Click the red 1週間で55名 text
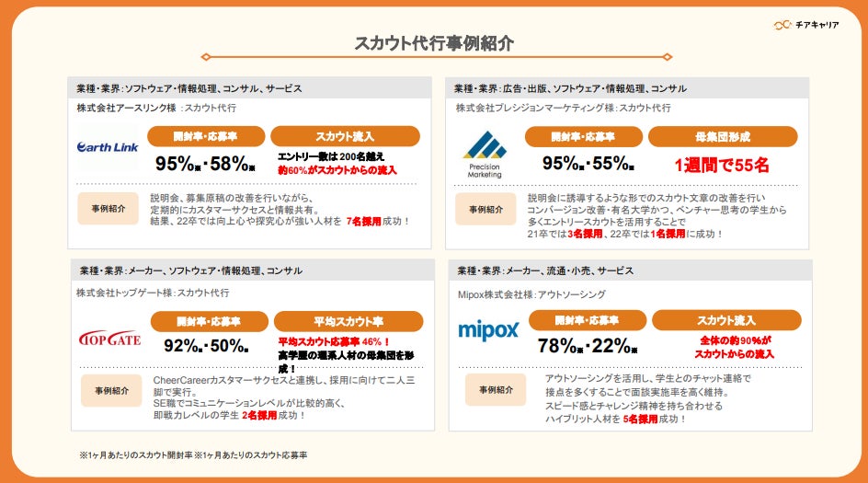The height and width of the screenshot is (483, 868). click(722, 165)
